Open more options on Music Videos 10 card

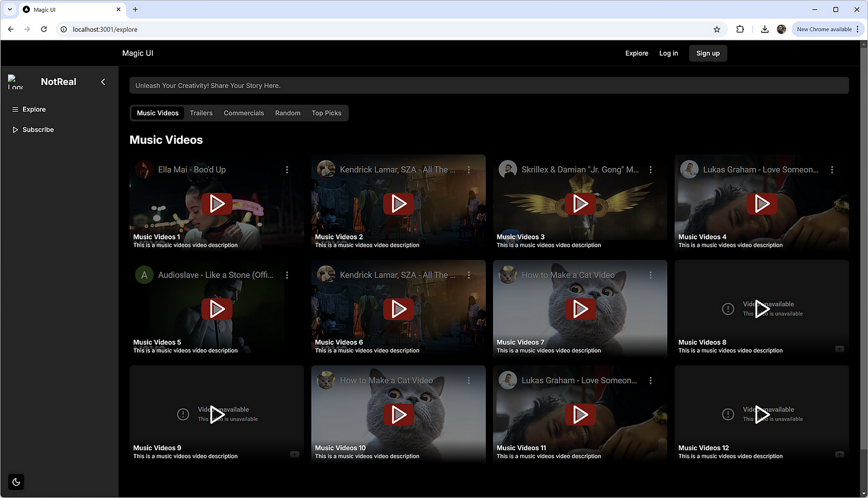pyautogui.click(x=469, y=380)
